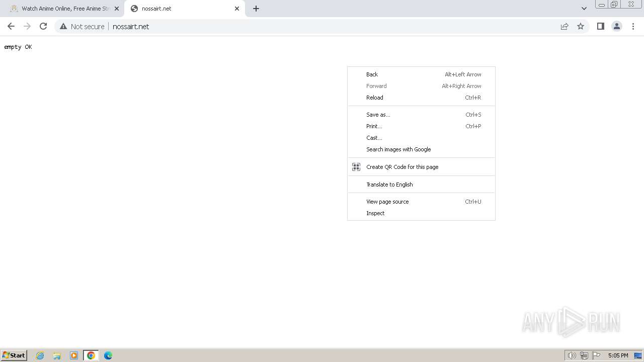Screen dimensions: 644x362
Task: Open Chrome three-dot menu
Action: [x=633, y=26]
